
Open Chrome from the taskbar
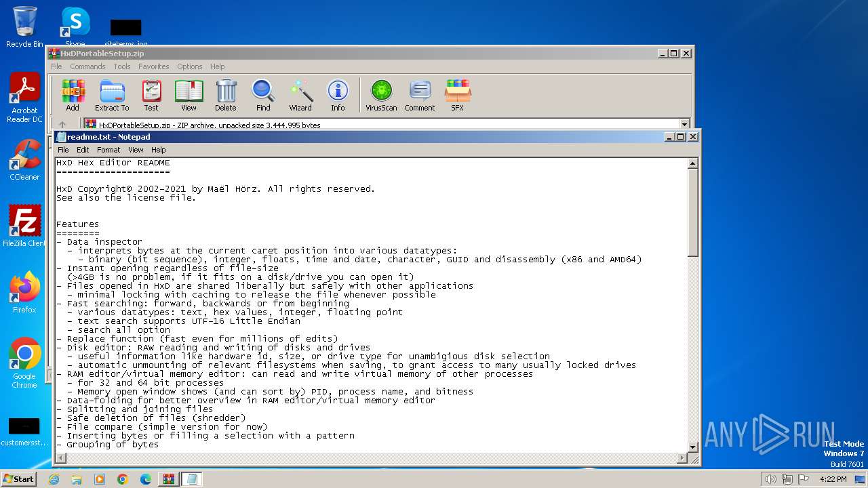[x=123, y=479]
